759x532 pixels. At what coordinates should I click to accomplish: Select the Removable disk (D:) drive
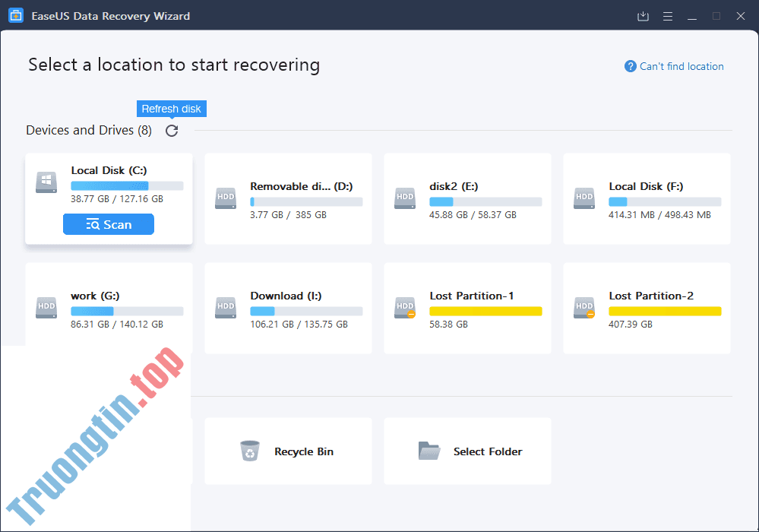coord(288,199)
